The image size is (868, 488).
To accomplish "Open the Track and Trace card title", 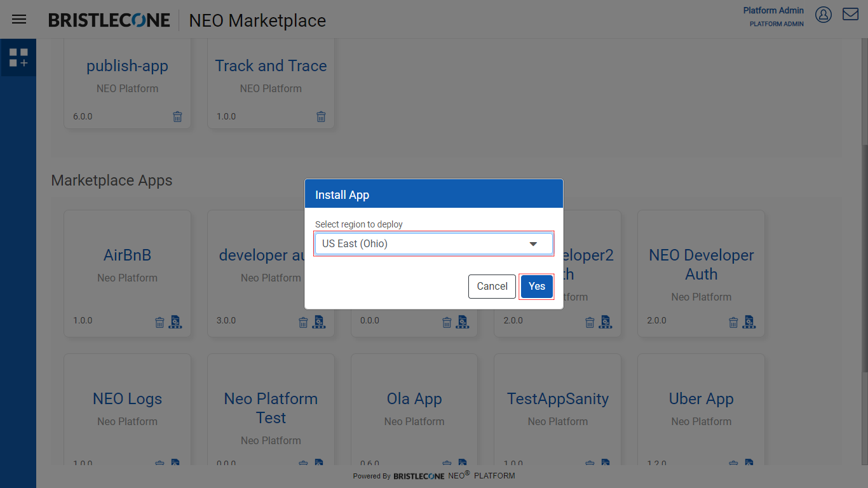I will coord(271,65).
